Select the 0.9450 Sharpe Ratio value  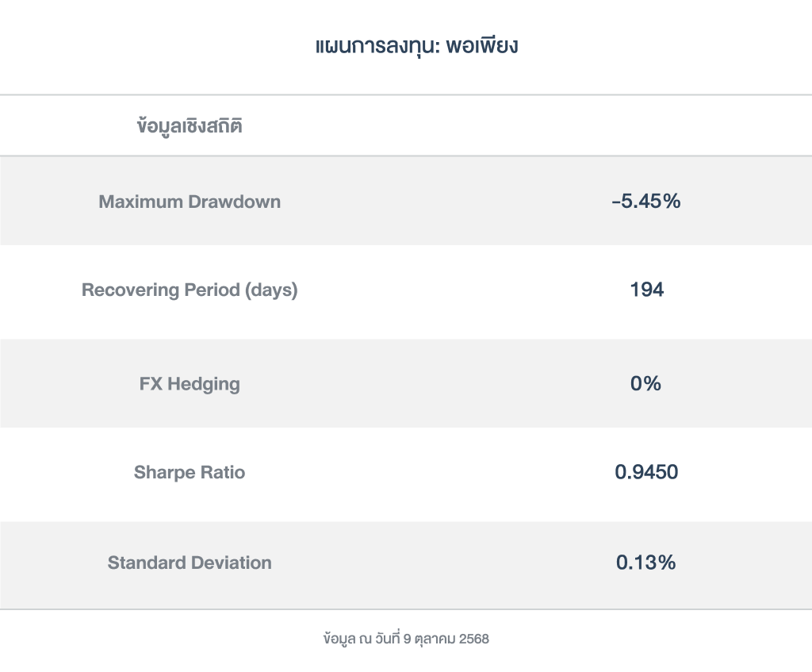646,473
